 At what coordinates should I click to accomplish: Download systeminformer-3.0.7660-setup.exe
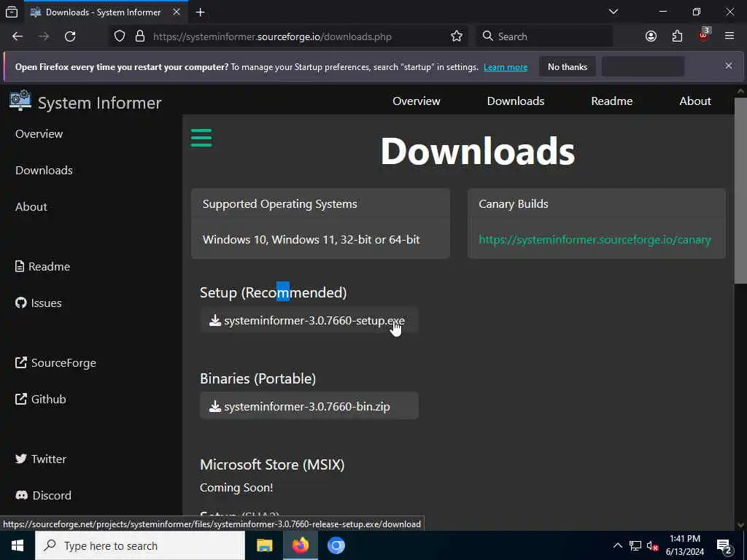[309, 321]
